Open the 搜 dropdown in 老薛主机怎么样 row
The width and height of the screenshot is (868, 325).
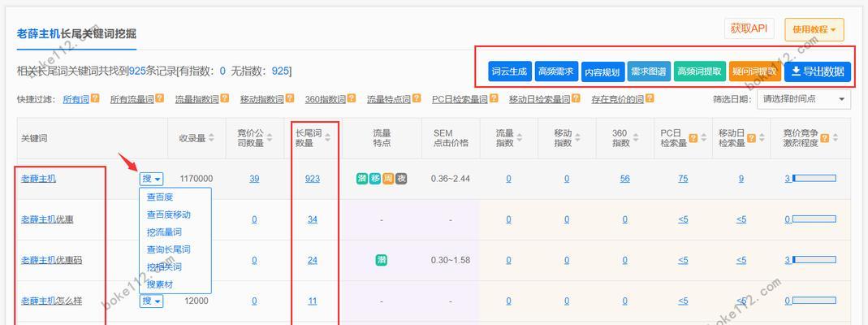pos(151,301)
